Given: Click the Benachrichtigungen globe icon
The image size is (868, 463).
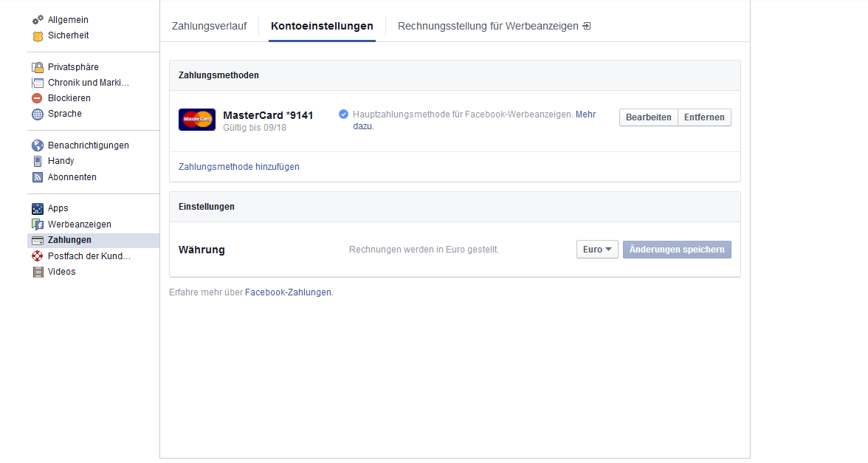Looking at the screenshot, I should (37, 145).
